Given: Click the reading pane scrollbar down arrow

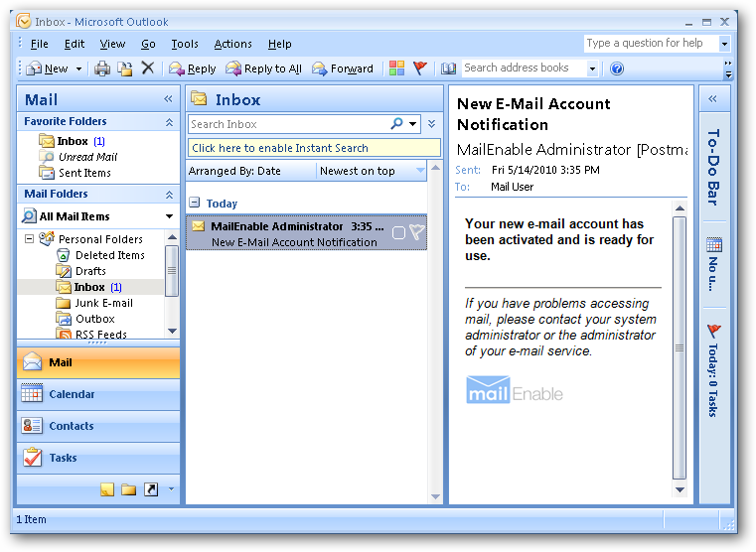Looking at the screenshot, I should (680, 489).
